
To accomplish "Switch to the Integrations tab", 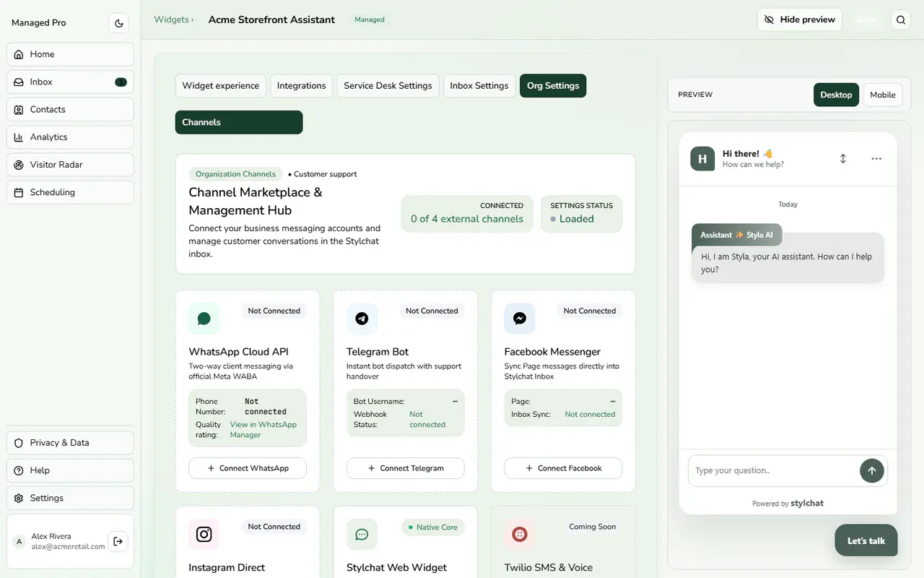I will [x=302, y=85].
